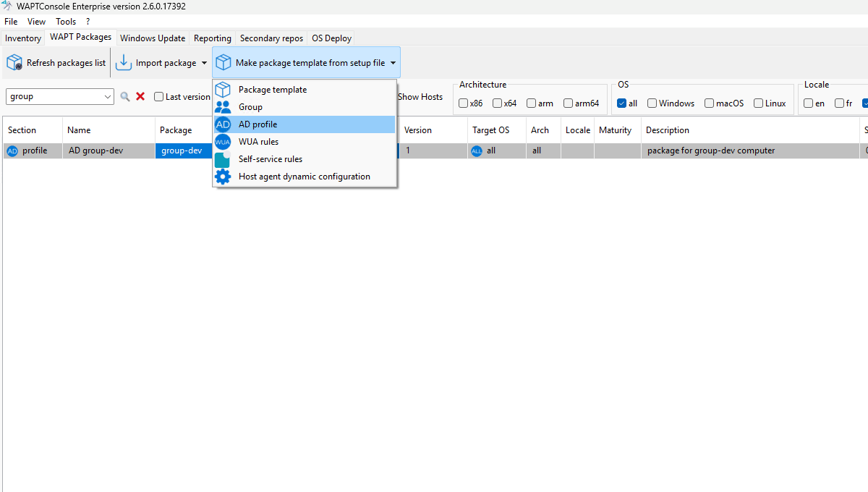Uncheck the OS all checkbox
This screenshot has width=868, height=492.
pyautogui.click(x=621, y=103)
